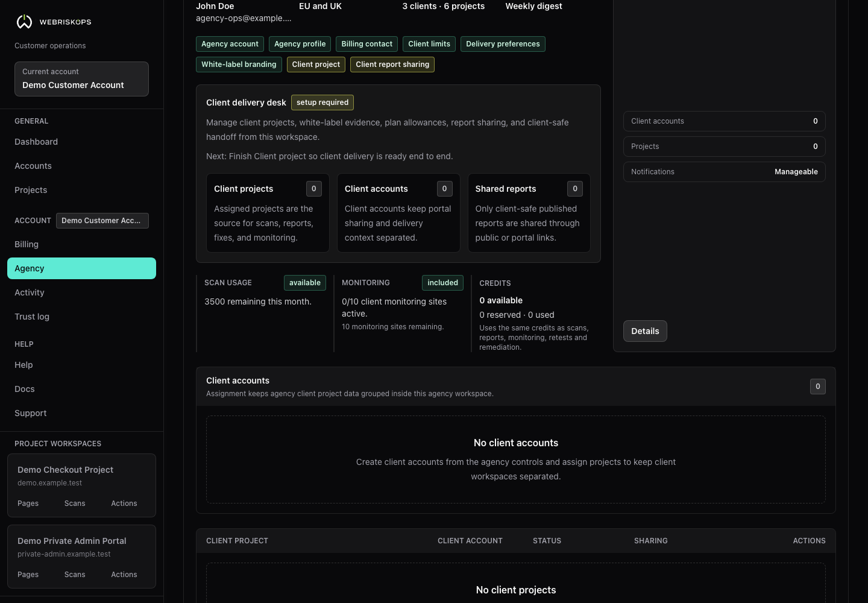The width and height of the screenshot is (868, 603).
Task: Open the Demo Private Admin Portal workspace
Action: [x=72, y=541]
